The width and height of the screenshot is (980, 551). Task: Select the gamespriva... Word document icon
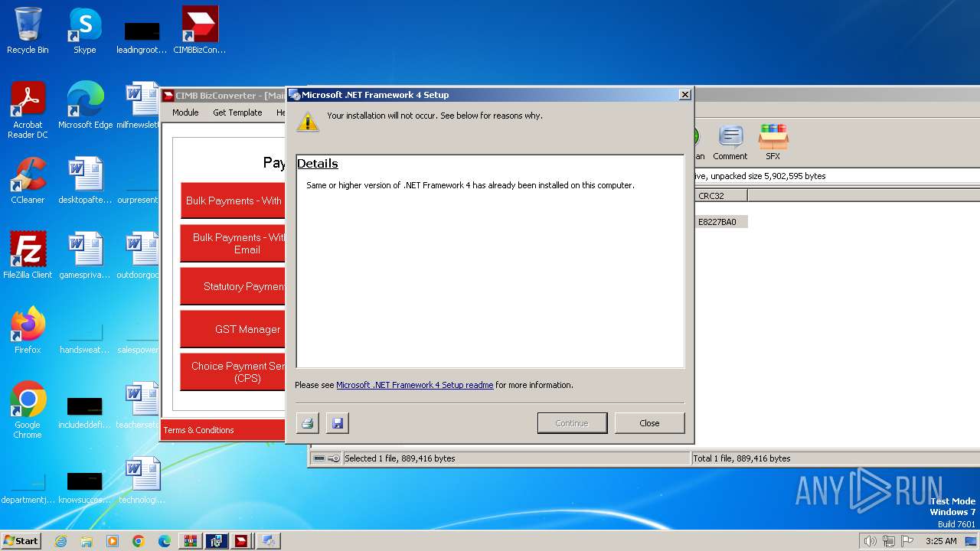click(85, 256)
